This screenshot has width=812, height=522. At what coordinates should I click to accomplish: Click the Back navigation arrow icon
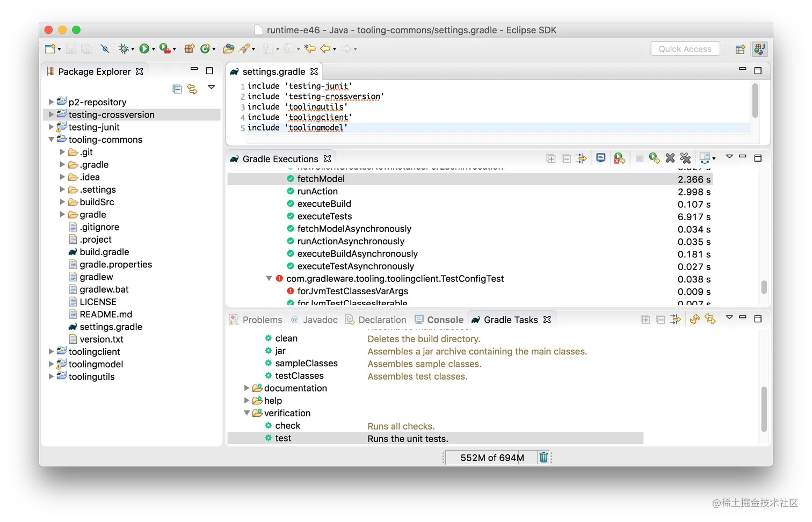[325, 49]
